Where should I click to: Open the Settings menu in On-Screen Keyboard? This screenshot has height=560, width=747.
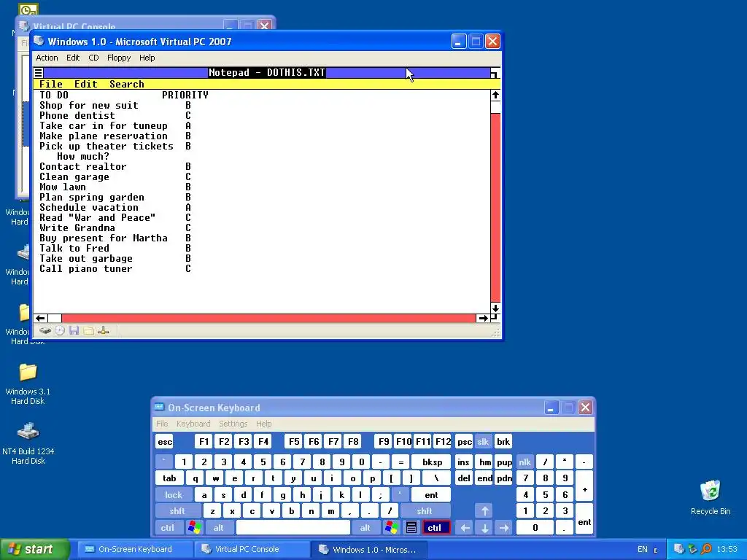(233, 424)
